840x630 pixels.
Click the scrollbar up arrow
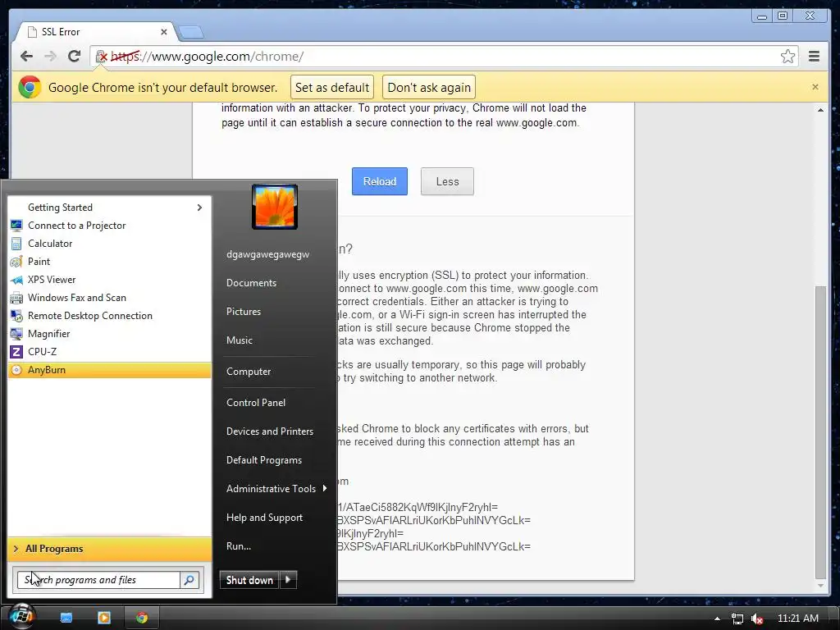click(820, 110)
